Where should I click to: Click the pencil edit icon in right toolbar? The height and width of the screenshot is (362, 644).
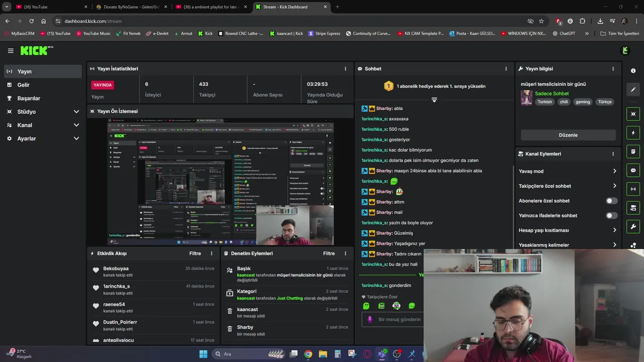tap(633, 89)
